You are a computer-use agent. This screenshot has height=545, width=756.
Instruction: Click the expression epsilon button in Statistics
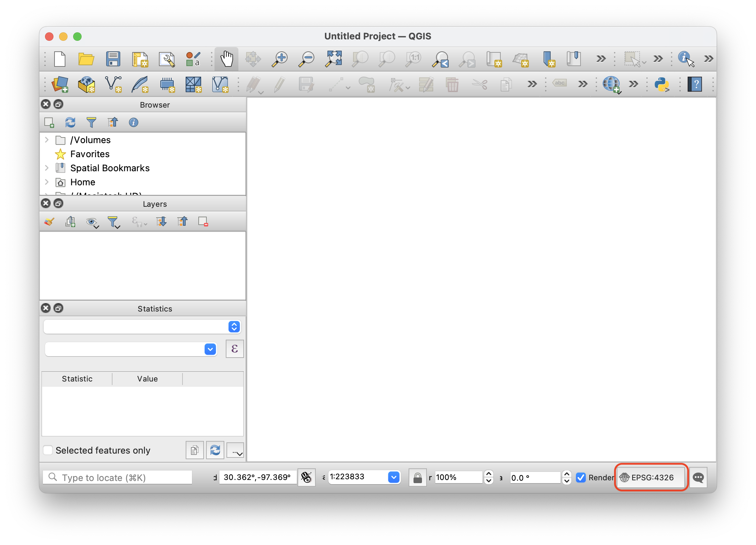tap(235, 349)
